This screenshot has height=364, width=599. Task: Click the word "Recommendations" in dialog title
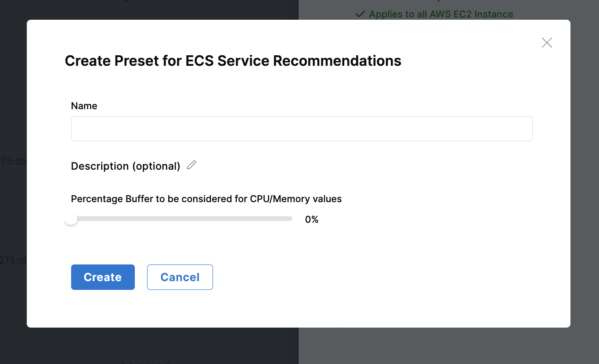(x=337, y=61)
